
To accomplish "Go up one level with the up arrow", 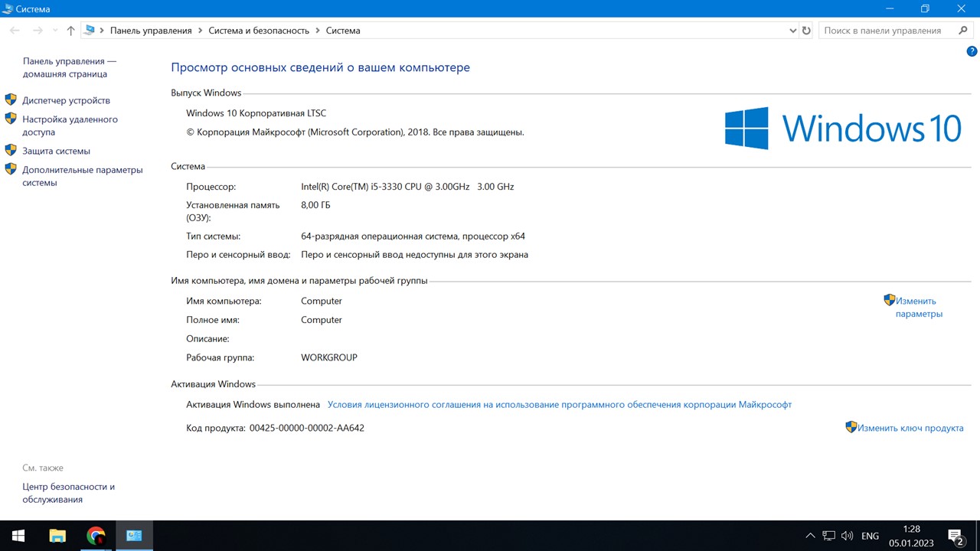I will click(x=70, y=31).
